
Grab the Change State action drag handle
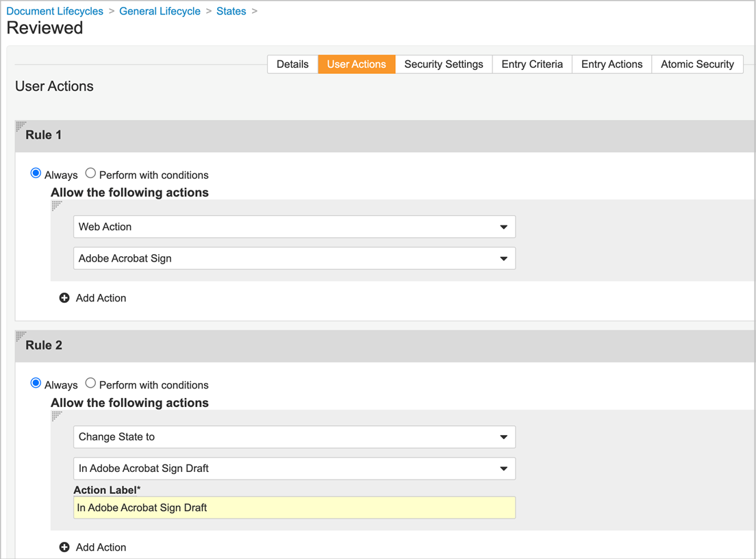[56, 415]
